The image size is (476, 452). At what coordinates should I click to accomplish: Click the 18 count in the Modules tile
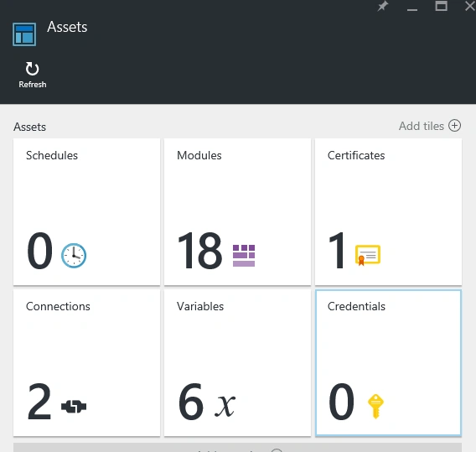coord(200,250)
